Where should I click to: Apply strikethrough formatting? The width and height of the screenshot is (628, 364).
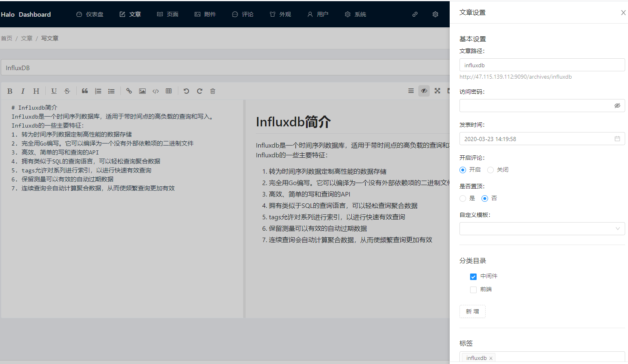(67, 91)
